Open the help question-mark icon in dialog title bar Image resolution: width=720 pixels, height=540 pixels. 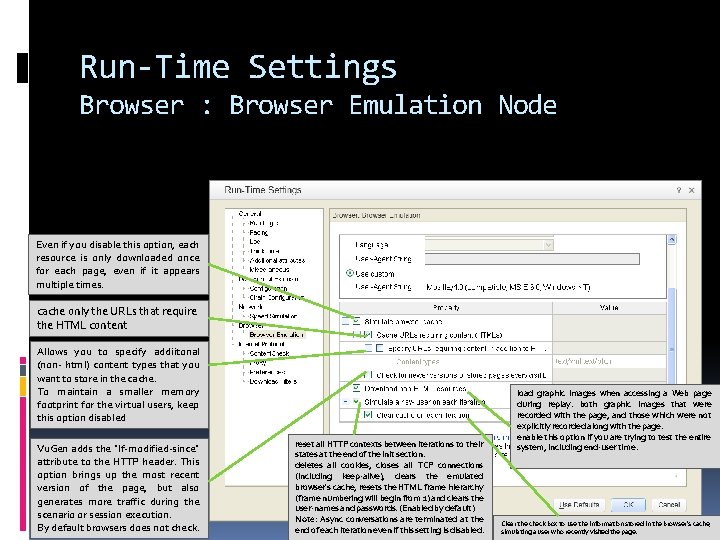pos(679,190)
